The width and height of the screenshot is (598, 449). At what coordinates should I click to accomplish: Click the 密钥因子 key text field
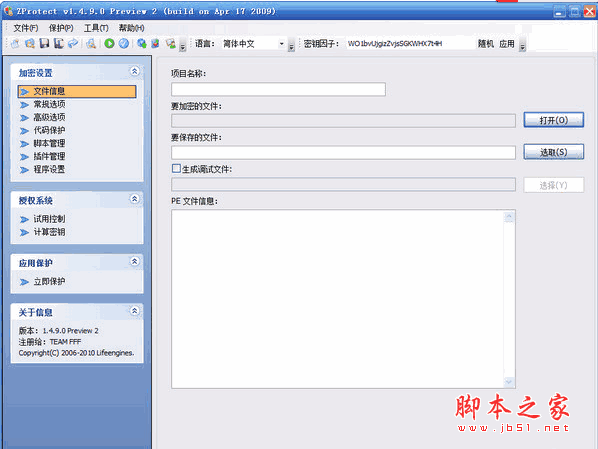[x=410, y=44]
